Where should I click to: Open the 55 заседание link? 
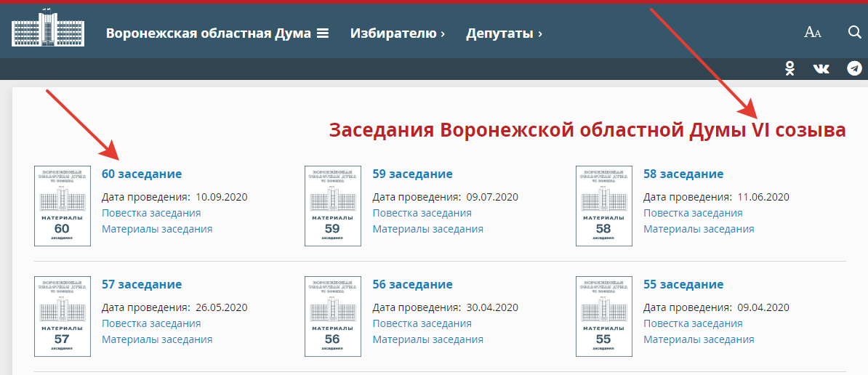coord(683,284)
